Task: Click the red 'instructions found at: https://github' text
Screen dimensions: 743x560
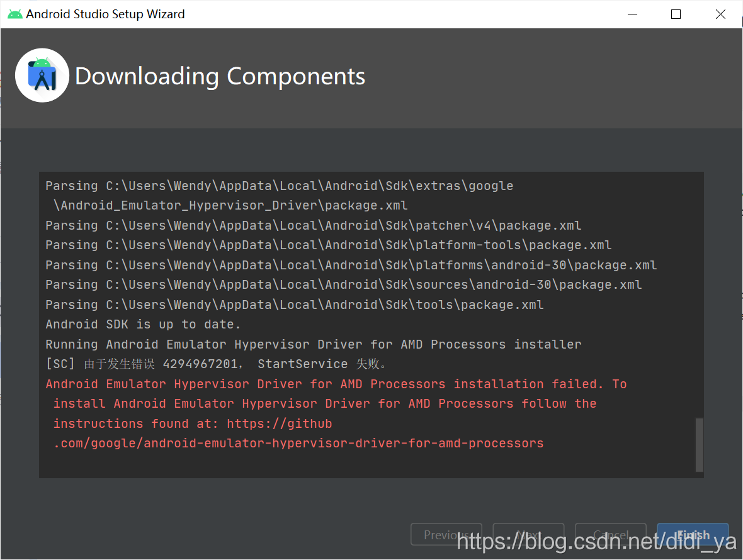Action: pyautogui.click(x=193, y=423)
